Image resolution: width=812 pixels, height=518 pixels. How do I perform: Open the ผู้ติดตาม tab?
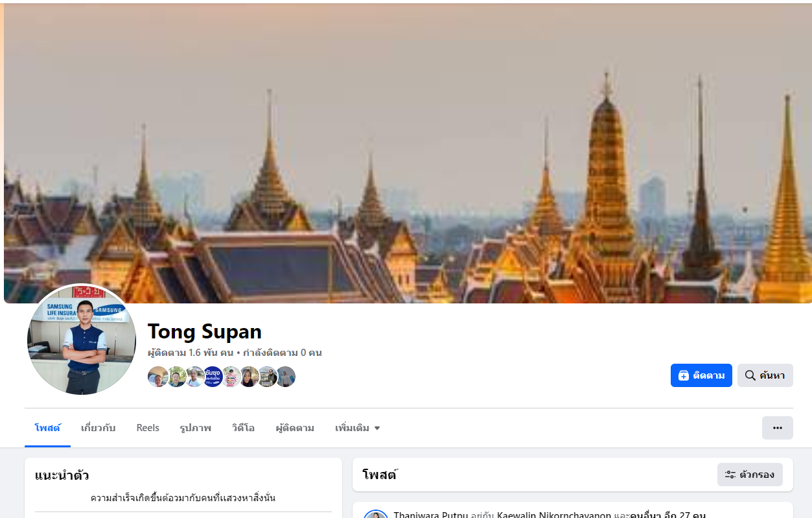pyautogui.click(x=295, y=428)
